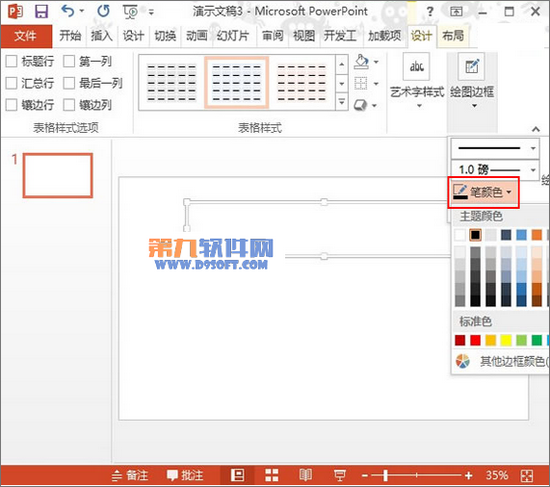Toggle the 标题行 (Header Row) checkbox

(x=11, y=61)
